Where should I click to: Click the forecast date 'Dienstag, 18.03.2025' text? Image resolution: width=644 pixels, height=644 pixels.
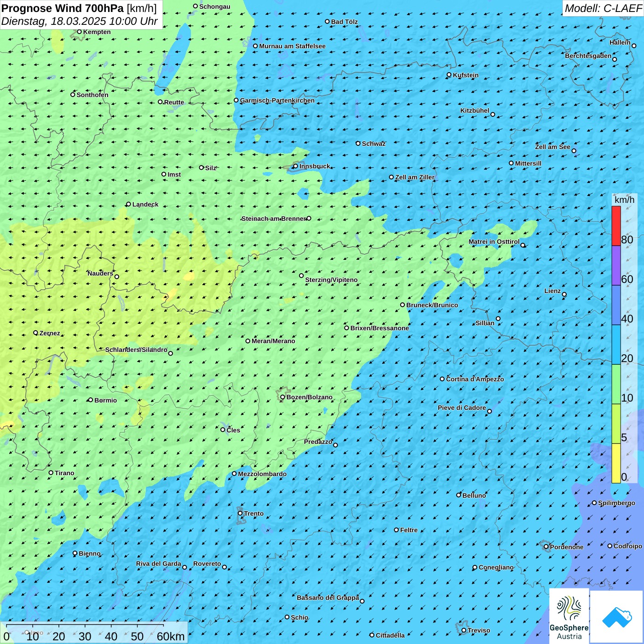pos(54,21)
